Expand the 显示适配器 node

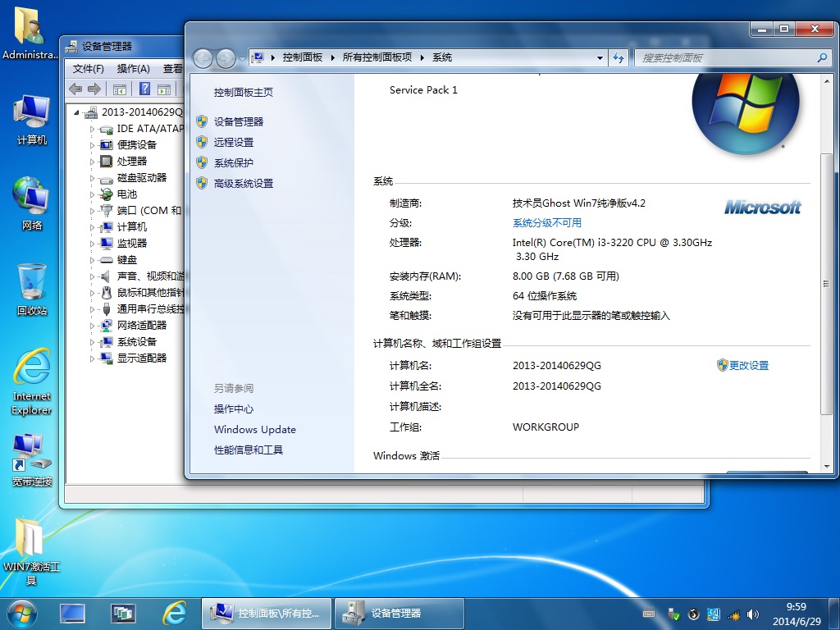92,358
